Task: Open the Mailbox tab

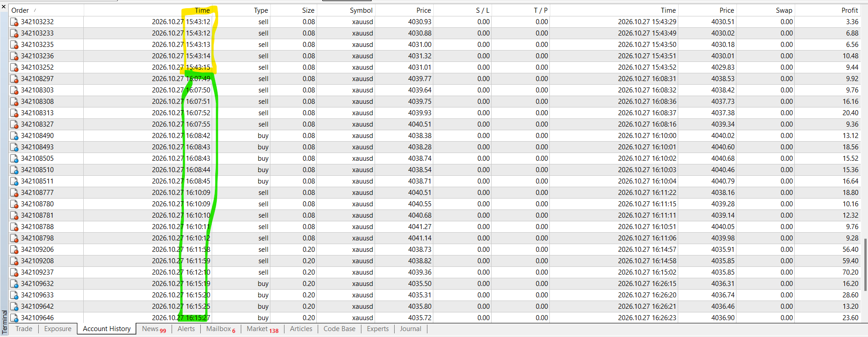Action: click(x=221, y=329)
